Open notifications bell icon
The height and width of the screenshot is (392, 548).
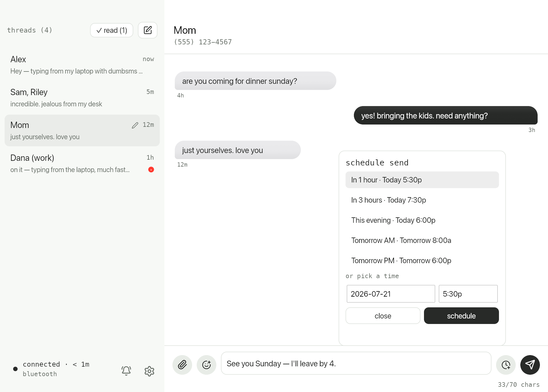(126, 371)
